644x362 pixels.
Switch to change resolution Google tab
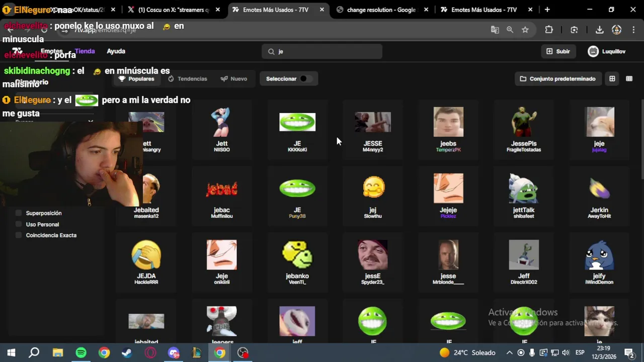[381, 10]
